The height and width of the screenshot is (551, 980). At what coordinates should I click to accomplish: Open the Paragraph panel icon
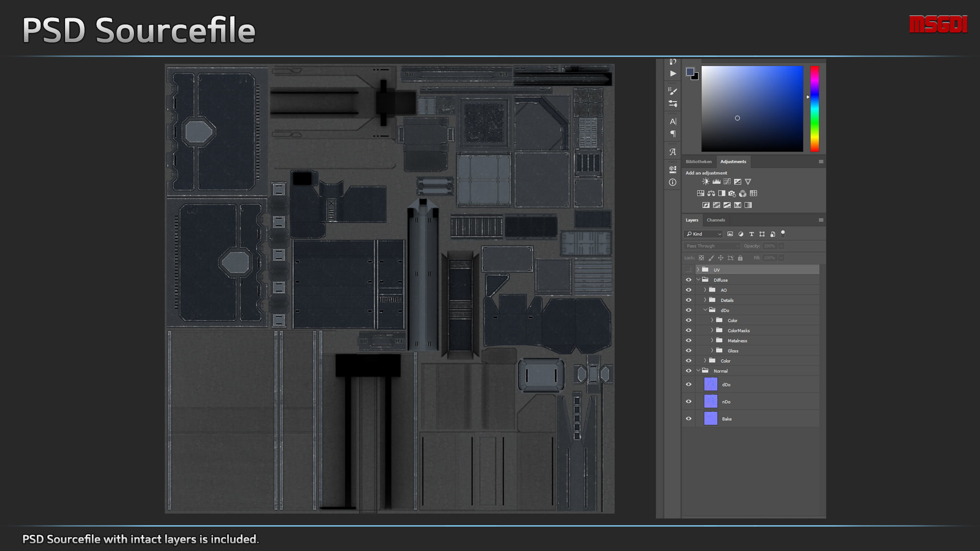(673, 134)
